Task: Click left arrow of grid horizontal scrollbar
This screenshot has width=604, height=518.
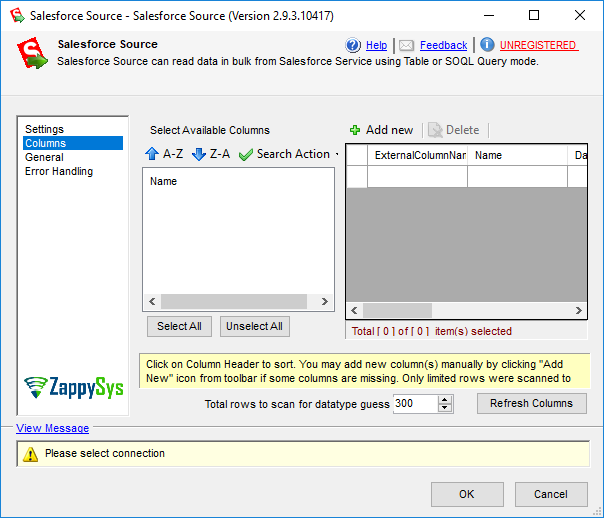Action: pyautogui.click(x=354, y=310)
